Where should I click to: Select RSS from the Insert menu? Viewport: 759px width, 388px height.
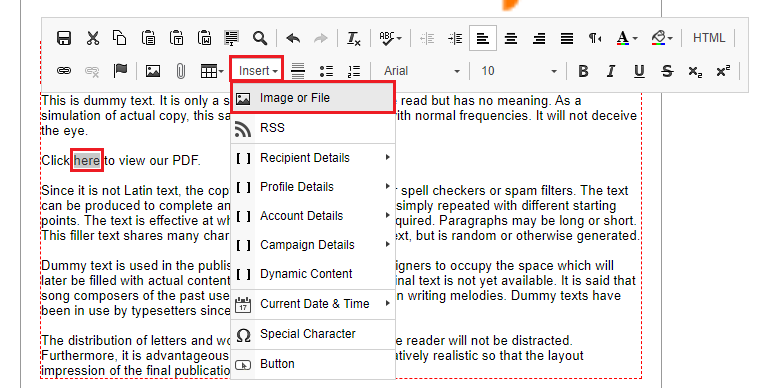(x=313, y=128)
